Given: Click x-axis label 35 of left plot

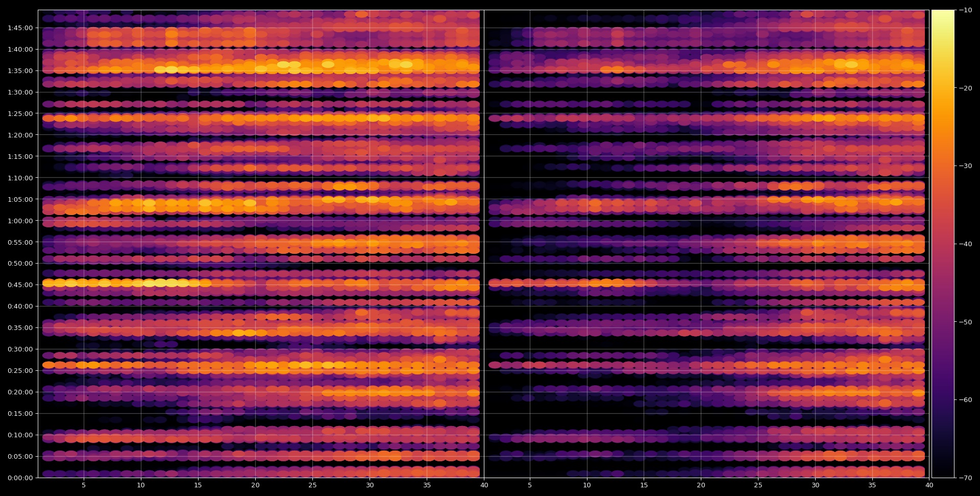Looking at the screenshot, I should pyautogui.click(x=427, y=485).
